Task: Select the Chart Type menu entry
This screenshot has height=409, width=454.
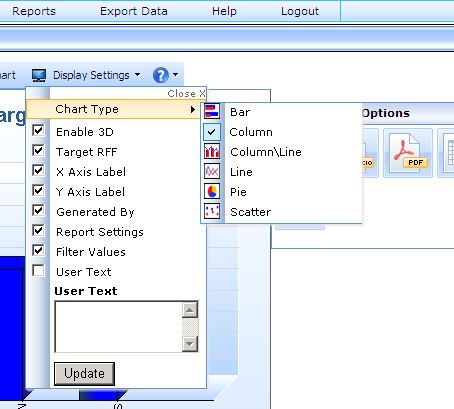Action: tap(114, 109)
